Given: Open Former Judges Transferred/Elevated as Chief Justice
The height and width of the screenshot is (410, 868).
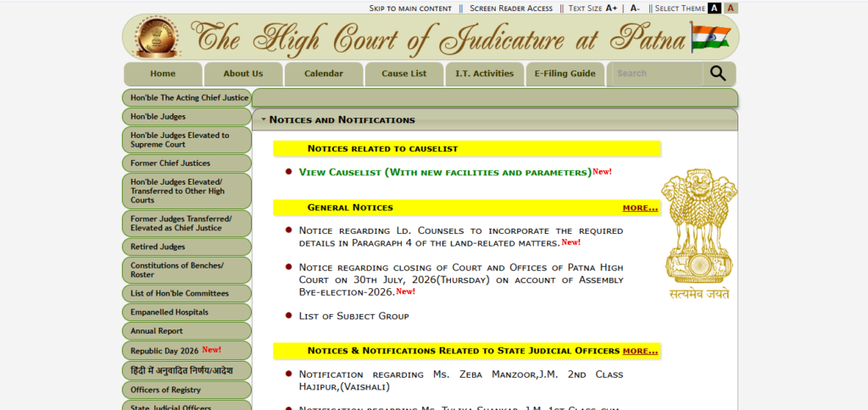Looking at the screenshot, I should pyautogui.click(x=186, y=224).
